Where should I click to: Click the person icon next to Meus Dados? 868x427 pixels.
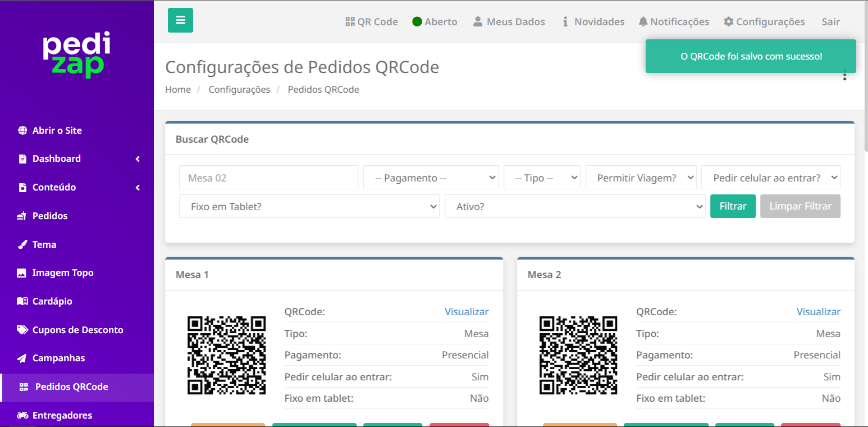478,21
